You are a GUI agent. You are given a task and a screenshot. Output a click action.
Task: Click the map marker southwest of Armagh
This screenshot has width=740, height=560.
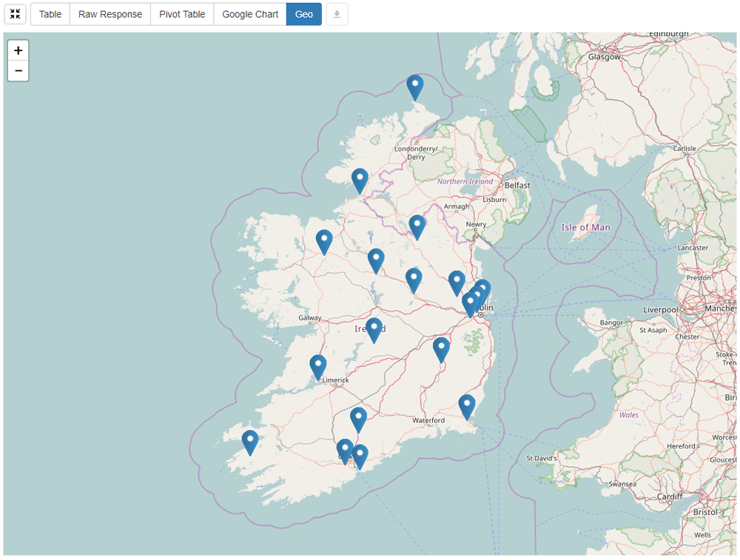point(417,228)
